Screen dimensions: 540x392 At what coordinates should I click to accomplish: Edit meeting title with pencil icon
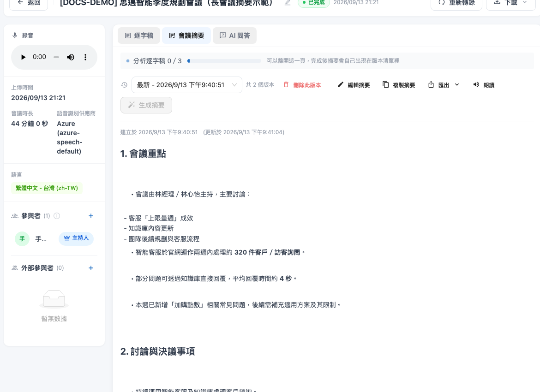tap(288, 3)
